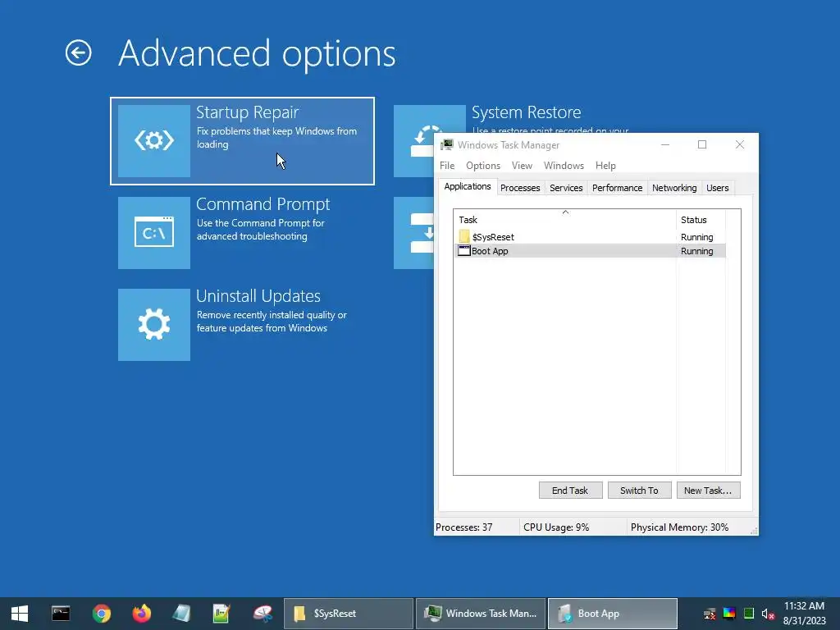Launch Firefox from the taskbar
This screenshot has height=630, width=840.
[x=141, y=614]
